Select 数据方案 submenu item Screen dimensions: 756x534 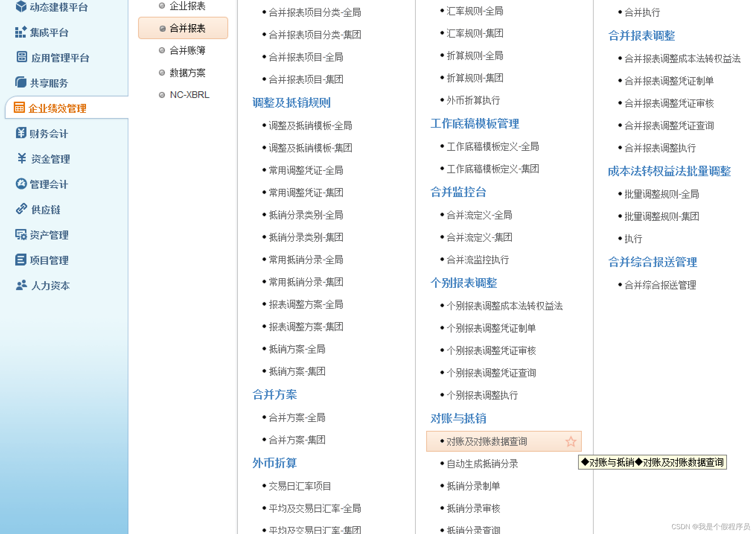[x=188, y=73]
